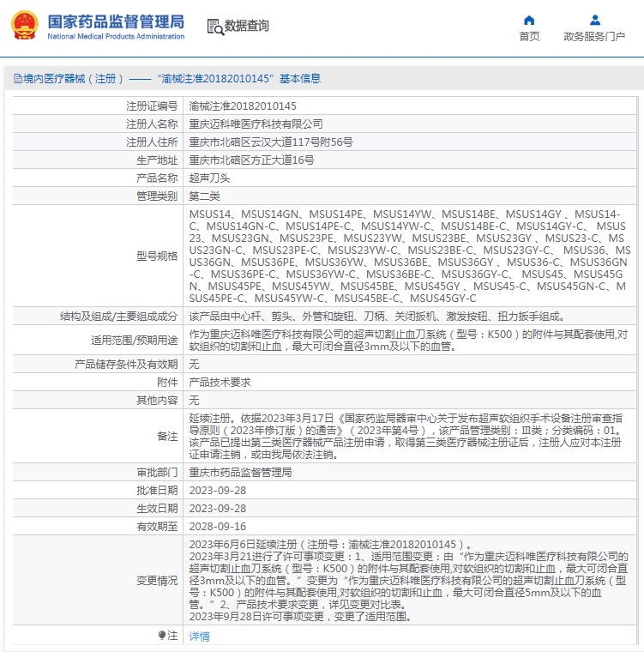Open 政务服务门户 text link
The height and width of the screenshot is (652, 644).
(x=594, y=37)
